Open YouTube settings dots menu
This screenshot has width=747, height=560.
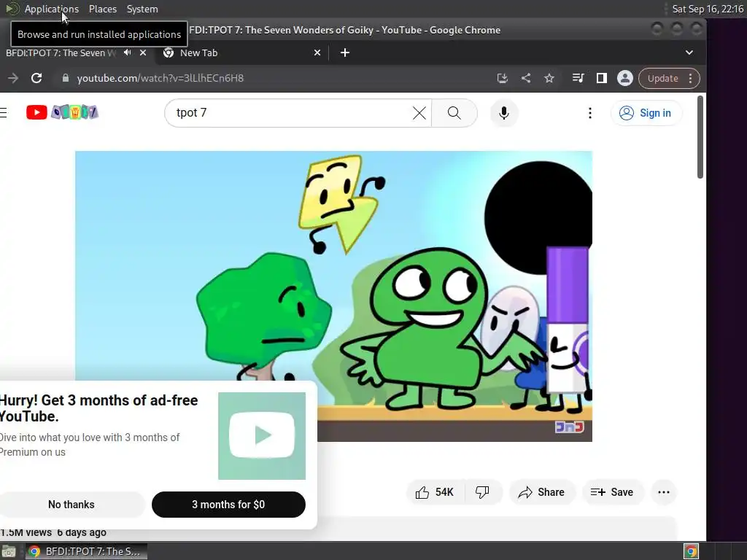(589, 113)
